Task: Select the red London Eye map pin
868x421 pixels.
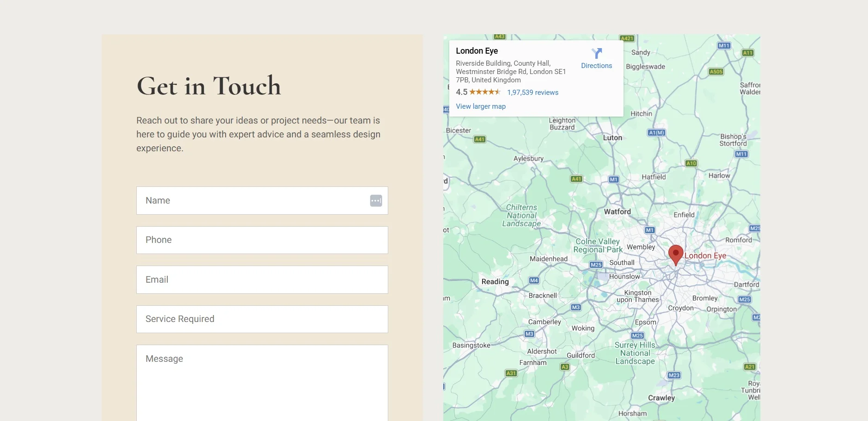Action: click(x=676, y=255)
